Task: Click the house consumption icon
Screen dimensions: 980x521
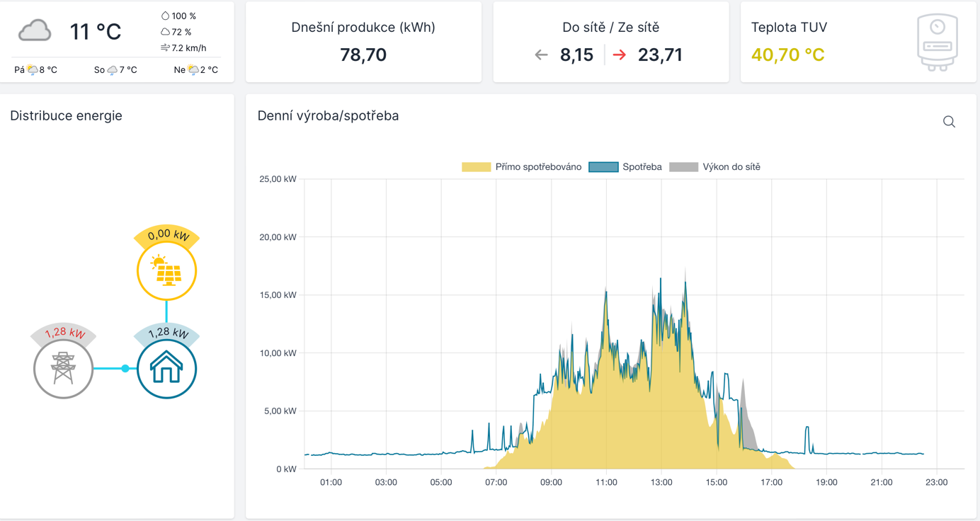Action: click(166, 369)
